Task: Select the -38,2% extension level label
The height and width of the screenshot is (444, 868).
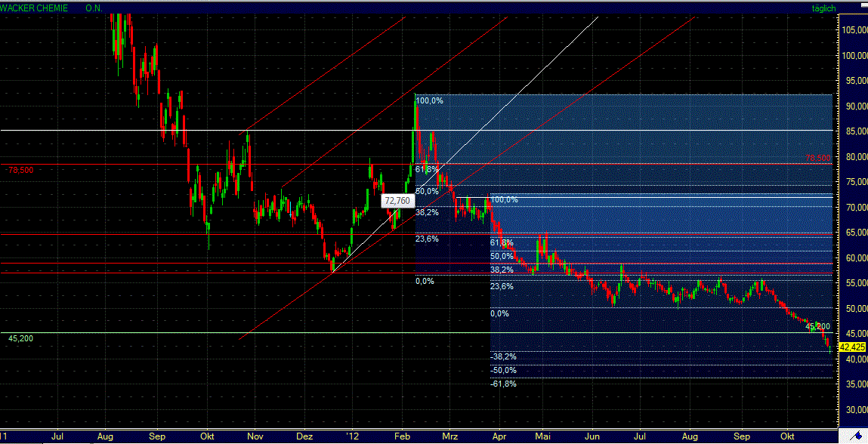Action: tap(504, 356)
